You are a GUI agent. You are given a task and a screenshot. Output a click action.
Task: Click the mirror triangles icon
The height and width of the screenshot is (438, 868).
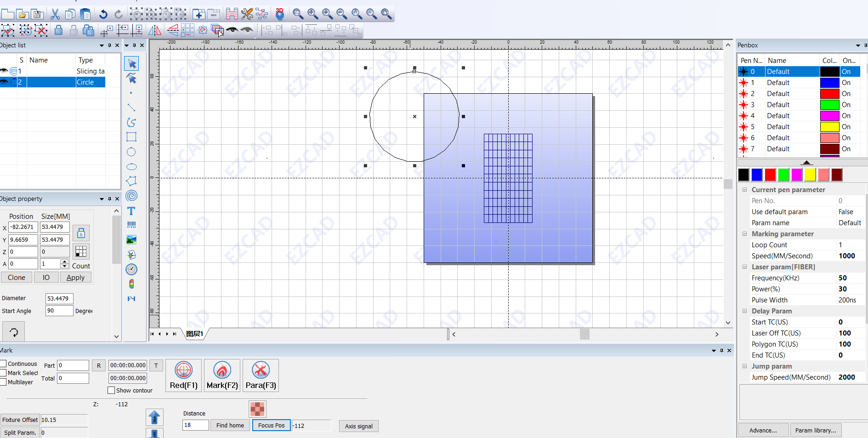[x=155, y=30]
